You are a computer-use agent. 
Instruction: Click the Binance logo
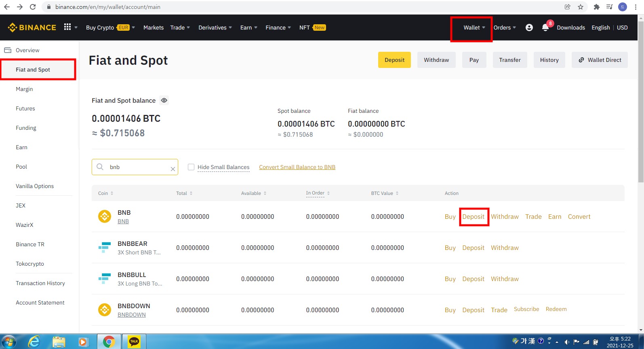(x=32, y=27)
